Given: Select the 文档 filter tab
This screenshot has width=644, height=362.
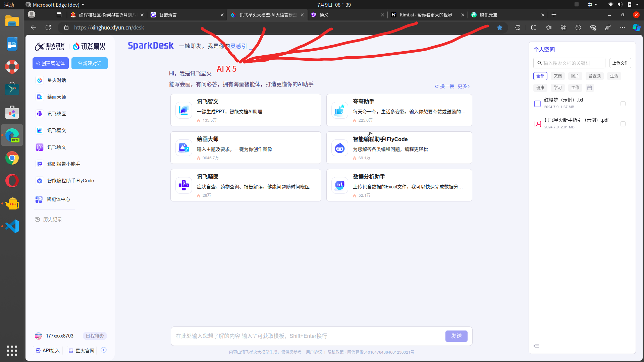Looking at the screenshot, I should (x=558, y=76).
